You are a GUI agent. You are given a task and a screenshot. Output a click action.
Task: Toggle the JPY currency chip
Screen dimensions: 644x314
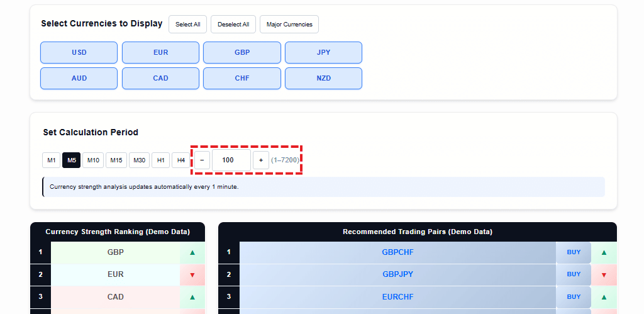324,53
